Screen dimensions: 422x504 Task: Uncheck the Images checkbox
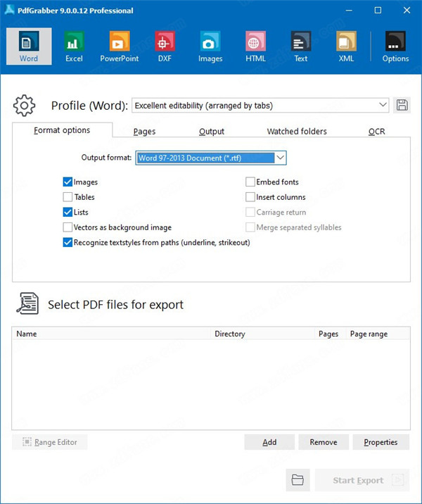tap(68, 182)
